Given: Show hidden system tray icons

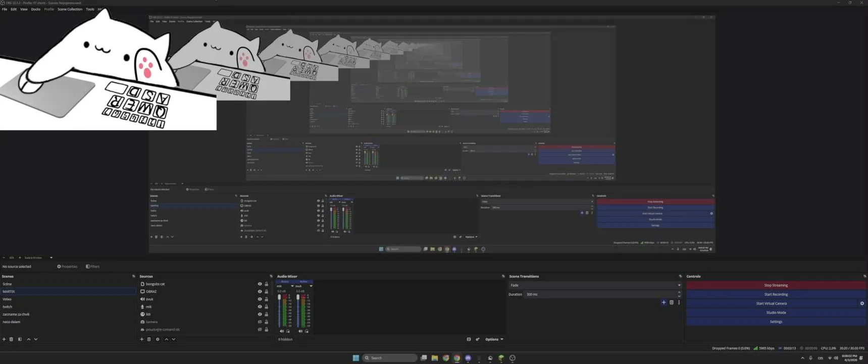Looking at the screenshot, I should (x=802, y=358).
